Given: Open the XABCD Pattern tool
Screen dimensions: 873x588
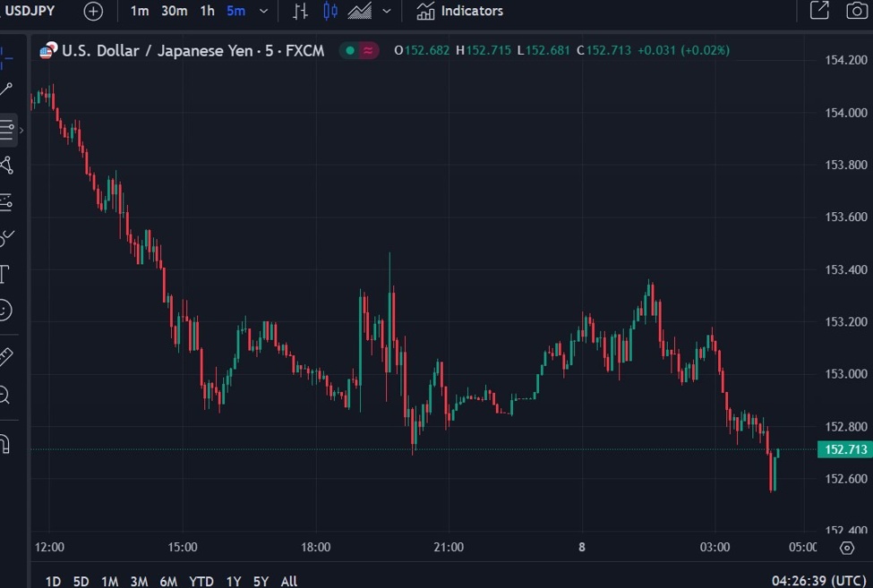Looking at the screenshot, I should click(x=9, y=165).
